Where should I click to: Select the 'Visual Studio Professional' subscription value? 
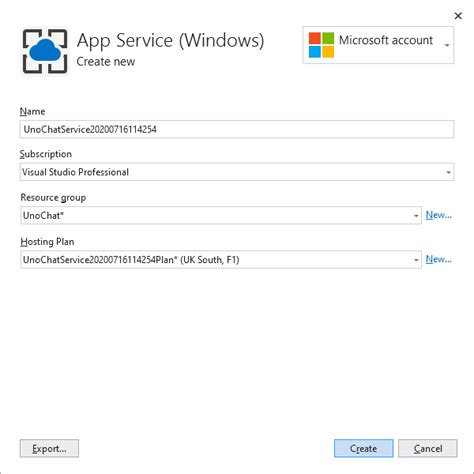pos(75,172)
